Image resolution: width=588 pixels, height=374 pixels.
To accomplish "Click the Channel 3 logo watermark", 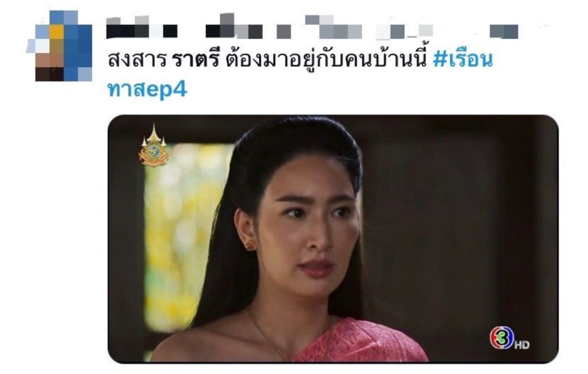I will coord(502,338).
